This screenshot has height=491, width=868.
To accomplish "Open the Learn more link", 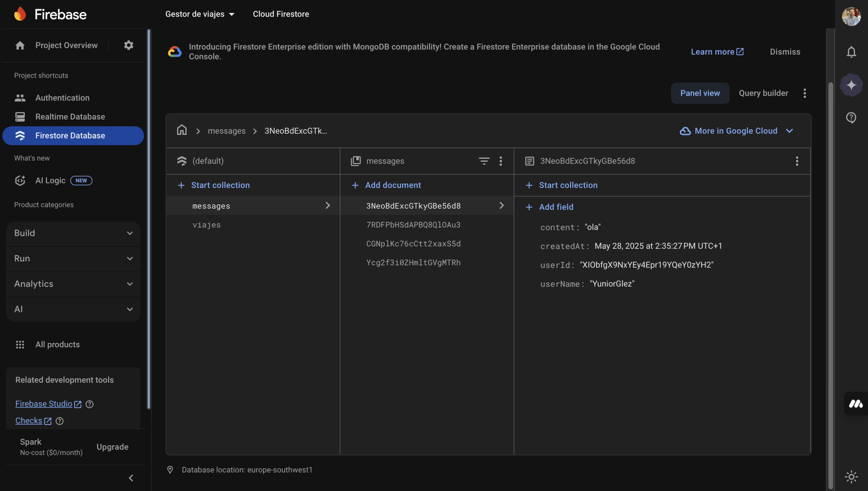I will (717, 52).
